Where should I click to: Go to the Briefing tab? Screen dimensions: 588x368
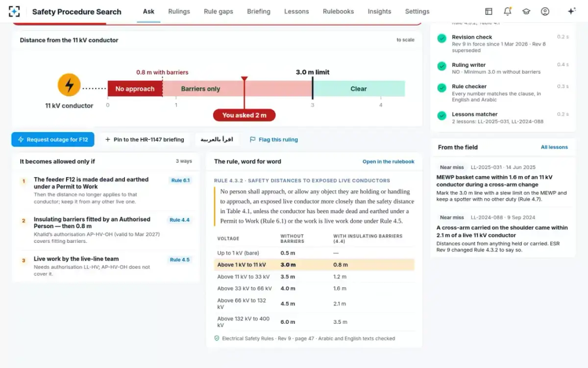click(x=259, y=11)
